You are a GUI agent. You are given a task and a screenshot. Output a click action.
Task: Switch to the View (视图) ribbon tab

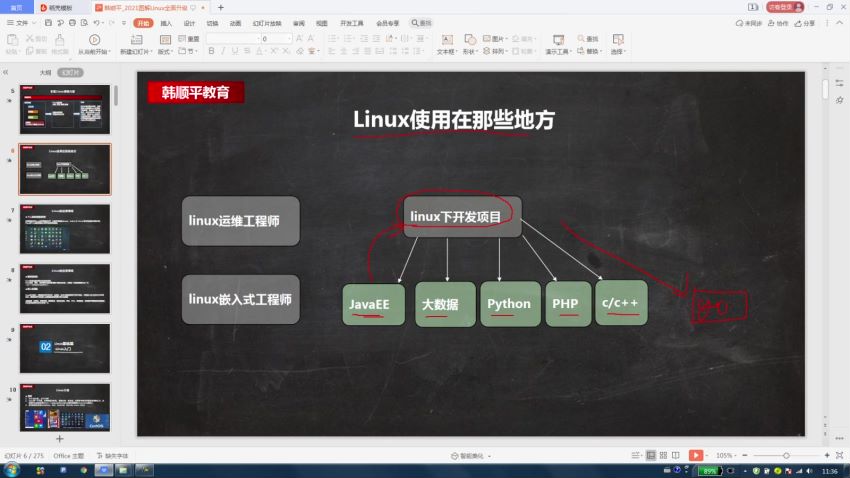321,23
